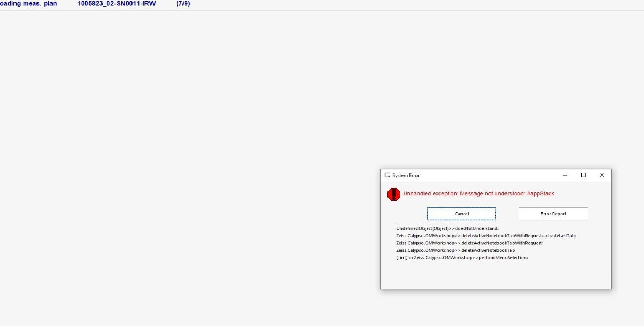The width and height of the screenshot is (644, 326).
Task: Click the red stop error icon
Action: coord(394,194)
